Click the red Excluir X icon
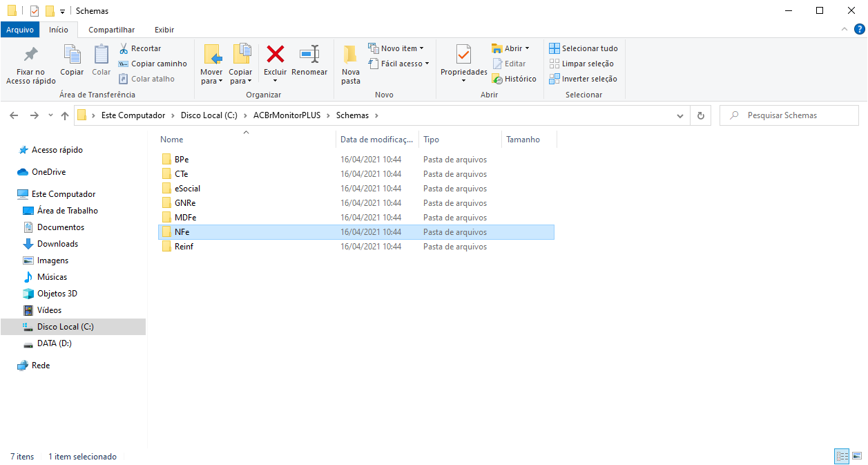This screenshot has height=465, width=868. click(x=276, y=54)
